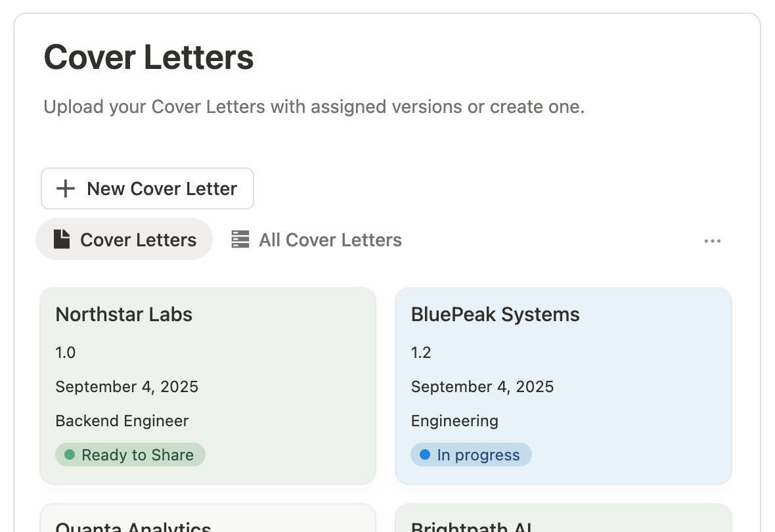Click the green dot on Ready to Share
This screenshot has height=532, width=775.
coord(69,454)
